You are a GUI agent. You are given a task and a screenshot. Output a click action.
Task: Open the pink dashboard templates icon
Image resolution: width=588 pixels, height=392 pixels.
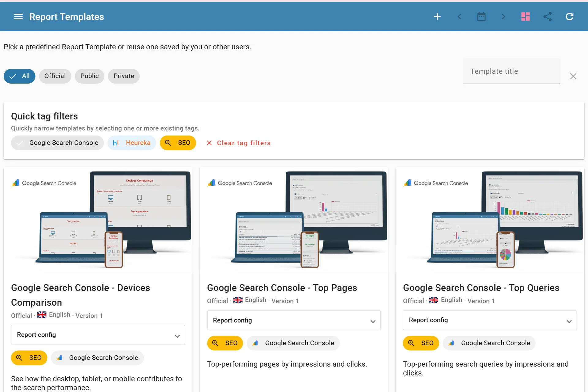click(x=526, y=17)
